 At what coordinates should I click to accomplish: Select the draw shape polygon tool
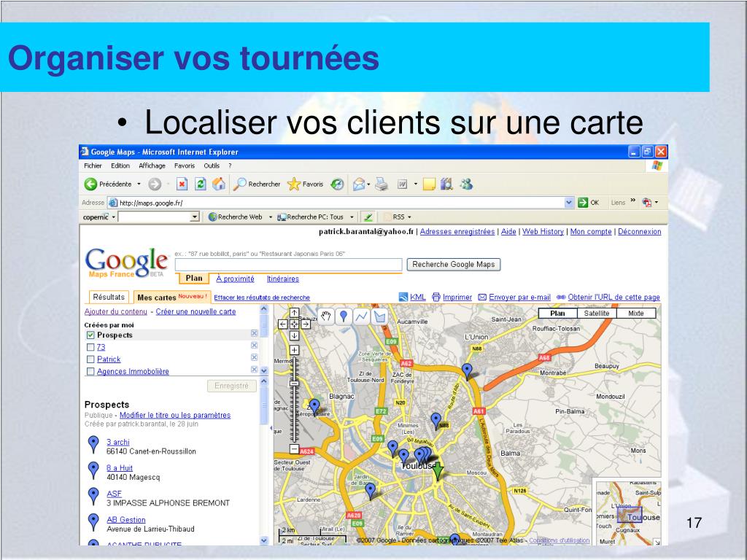point(379,316)
